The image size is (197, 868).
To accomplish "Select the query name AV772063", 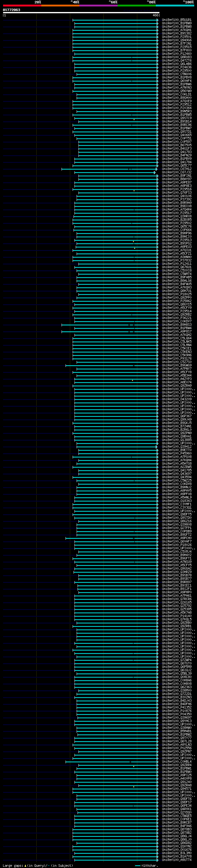I will 11,10.
